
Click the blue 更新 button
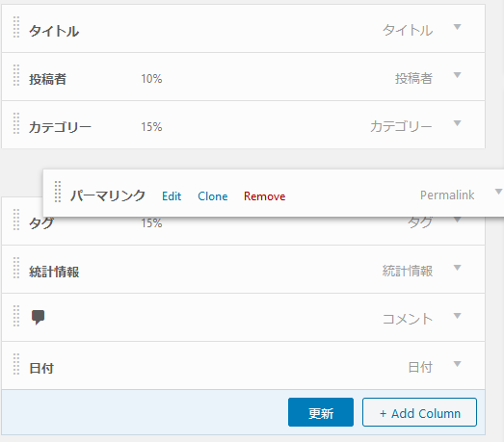point(321,412)
